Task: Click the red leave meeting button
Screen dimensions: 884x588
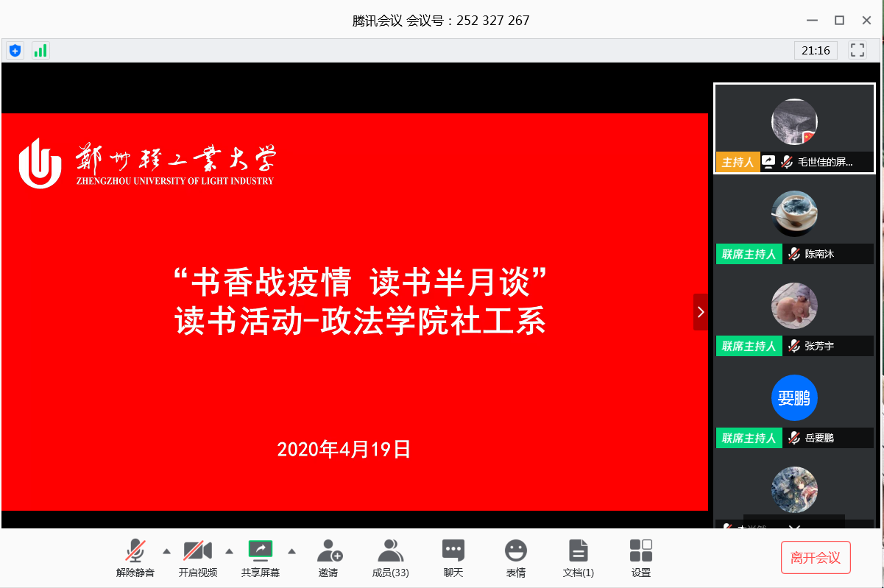Action: tap(816, 558)
